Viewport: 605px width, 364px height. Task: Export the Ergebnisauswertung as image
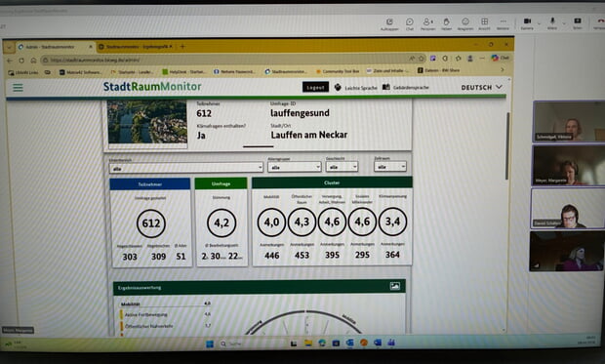(395, 286)
